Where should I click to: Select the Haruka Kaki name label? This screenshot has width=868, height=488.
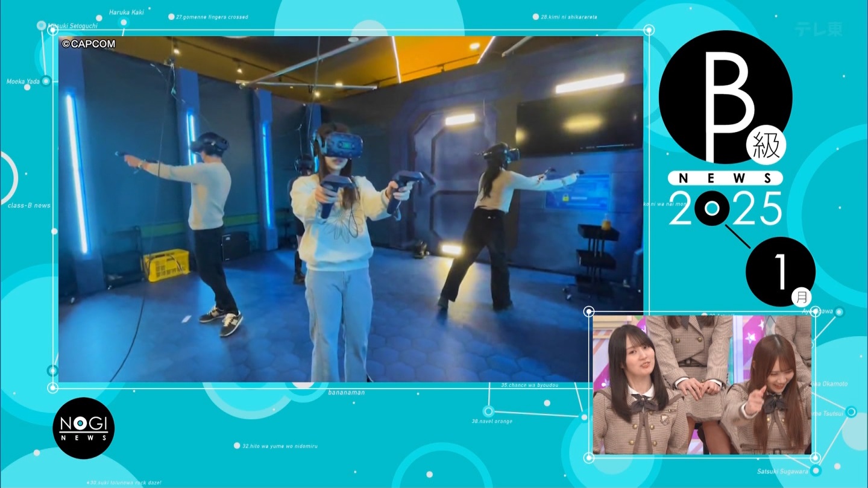tap(127, 12)
